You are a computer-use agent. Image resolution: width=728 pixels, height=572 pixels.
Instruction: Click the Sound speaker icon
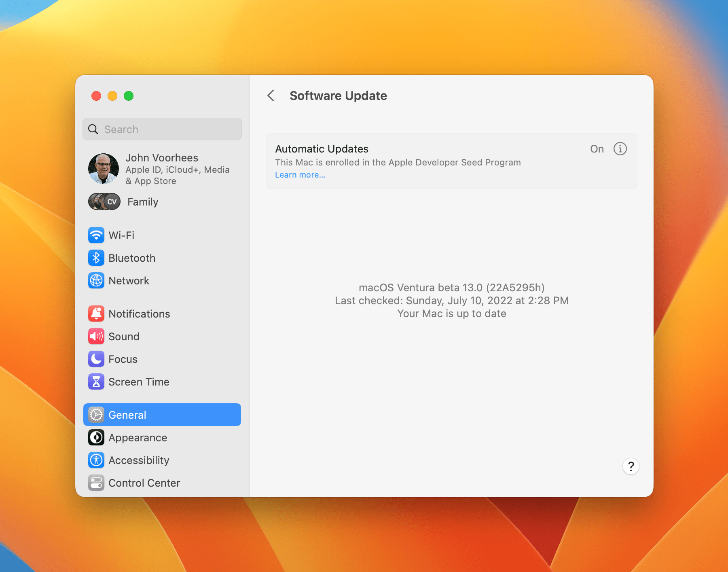tap(96, 336)
